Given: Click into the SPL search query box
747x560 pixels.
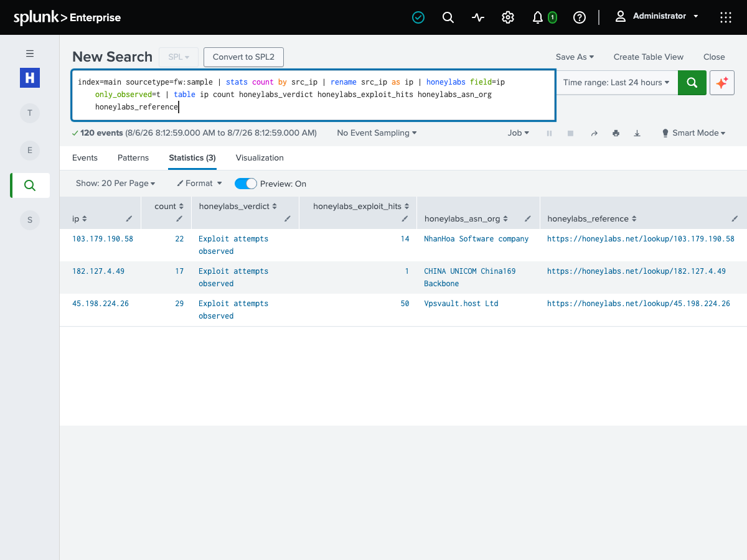Looking at the screenshot, I should [314, 95].
